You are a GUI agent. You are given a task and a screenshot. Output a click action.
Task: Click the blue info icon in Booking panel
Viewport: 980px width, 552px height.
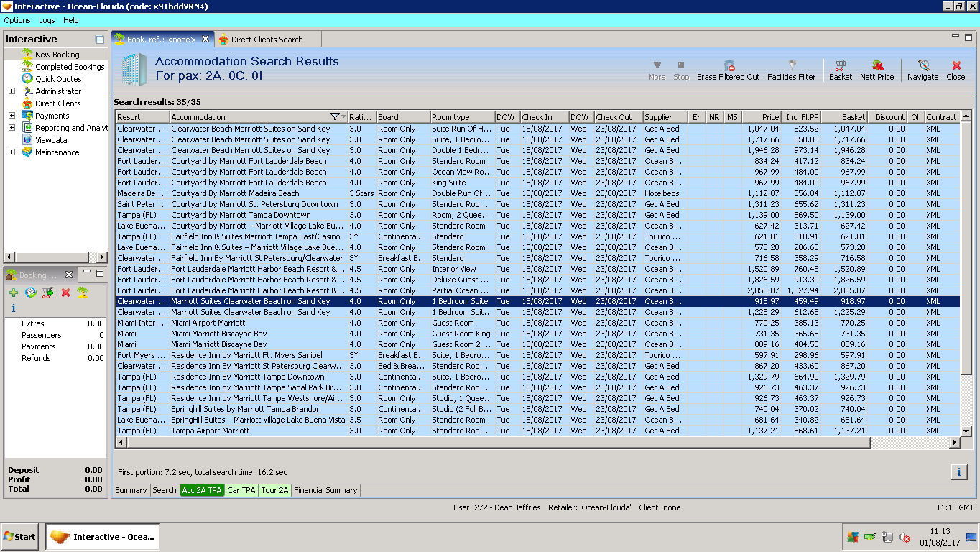pos(14,308)
